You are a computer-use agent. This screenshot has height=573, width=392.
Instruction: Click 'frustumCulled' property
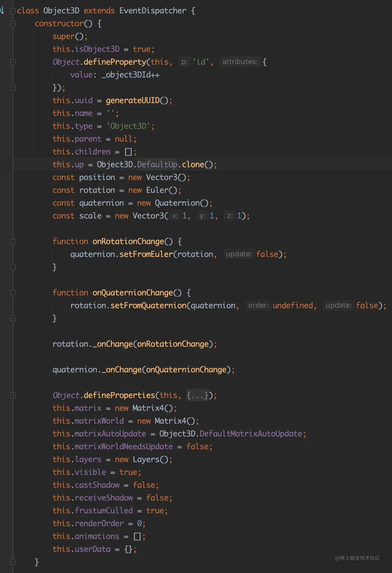tap(104, 511)
